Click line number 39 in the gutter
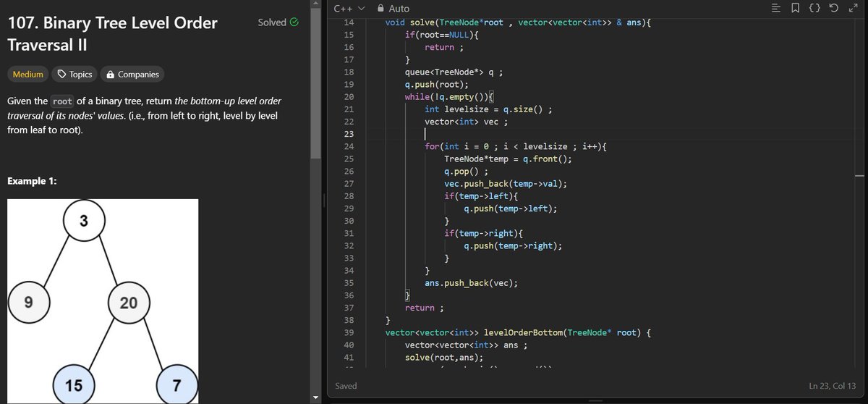 tap(348, 332)
